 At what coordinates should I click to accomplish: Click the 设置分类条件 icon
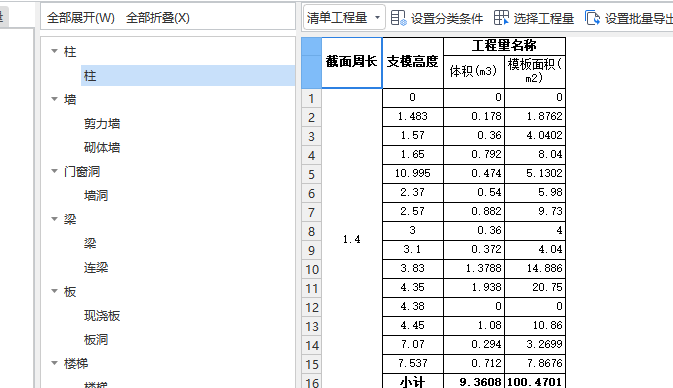[398, 18]
